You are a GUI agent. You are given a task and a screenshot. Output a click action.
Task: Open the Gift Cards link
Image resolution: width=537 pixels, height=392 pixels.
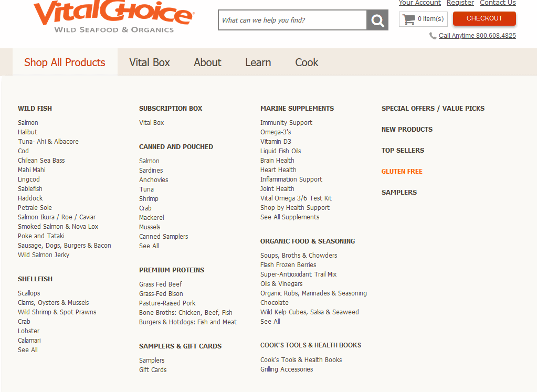tap(153, 370)
